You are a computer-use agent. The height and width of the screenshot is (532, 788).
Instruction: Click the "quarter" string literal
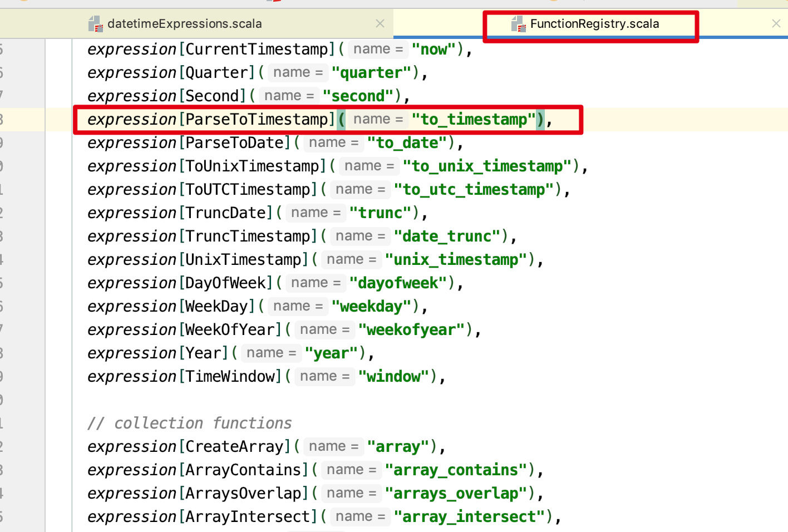(371, 72)
